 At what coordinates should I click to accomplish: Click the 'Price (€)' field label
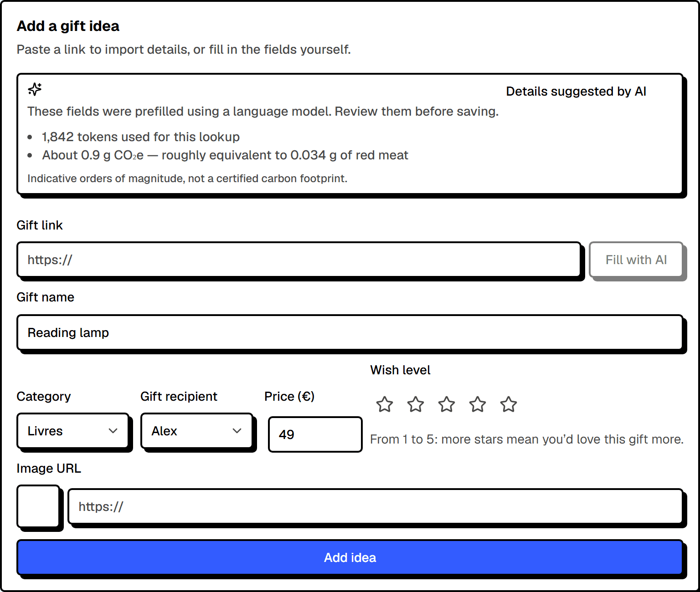tap(289, 397)
